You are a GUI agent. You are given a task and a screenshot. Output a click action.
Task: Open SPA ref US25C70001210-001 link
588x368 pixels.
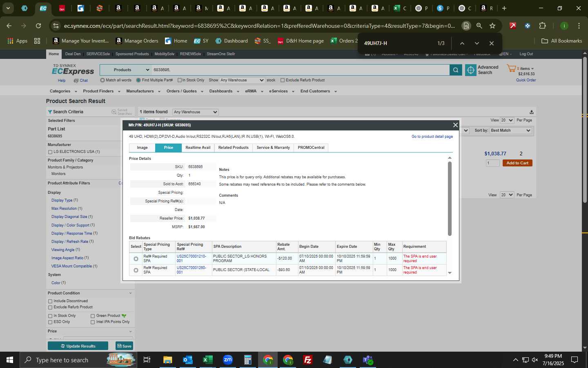point(191,258)
